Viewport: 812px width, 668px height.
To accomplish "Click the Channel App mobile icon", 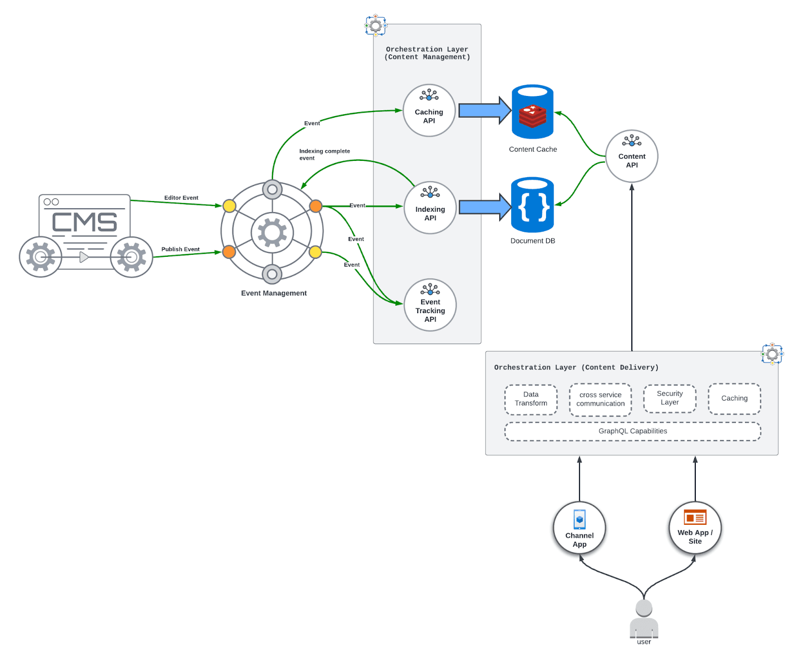I will pyautogui.click(x=579, y=520).
